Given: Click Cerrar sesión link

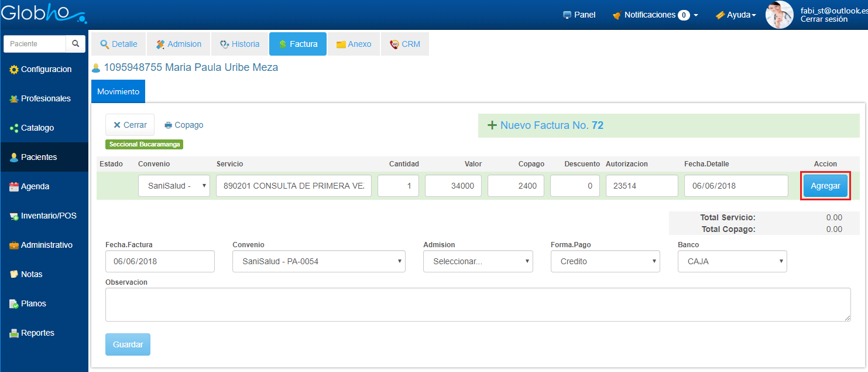Looking at the screenshot, I should (x=824, y=19).
